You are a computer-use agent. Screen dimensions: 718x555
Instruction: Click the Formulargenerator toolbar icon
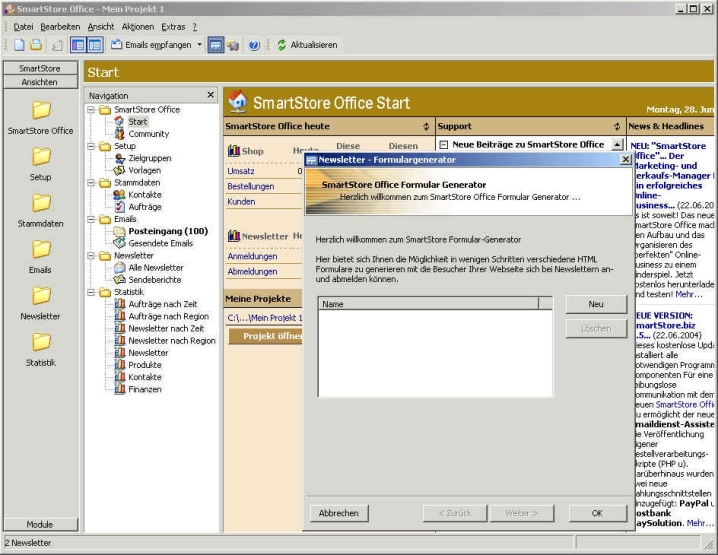[216, 45]
